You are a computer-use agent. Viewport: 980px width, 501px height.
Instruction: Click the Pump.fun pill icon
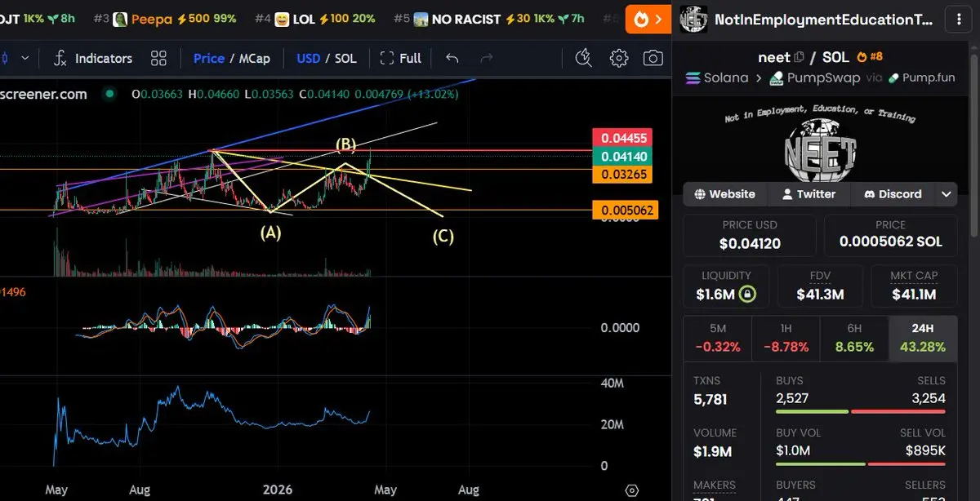click(x=894, y=78)
